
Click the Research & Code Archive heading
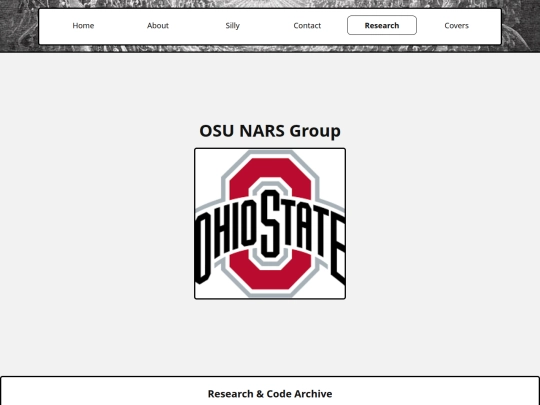pos(270,394)
